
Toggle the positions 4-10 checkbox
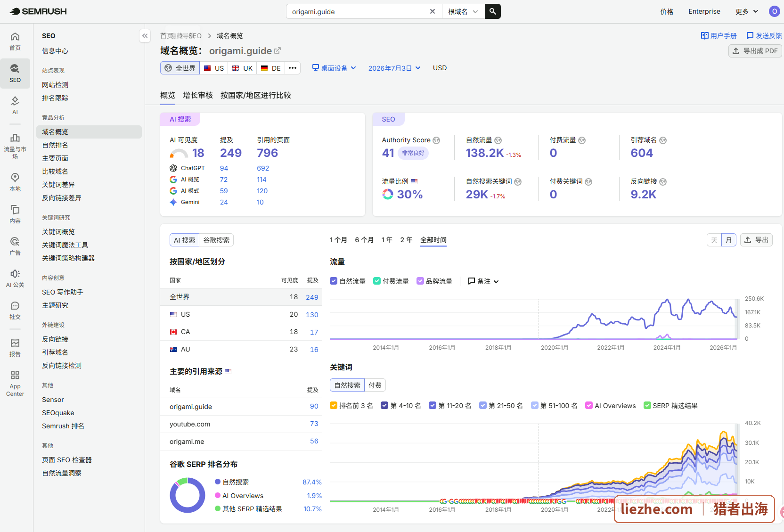tap(384, 405)
